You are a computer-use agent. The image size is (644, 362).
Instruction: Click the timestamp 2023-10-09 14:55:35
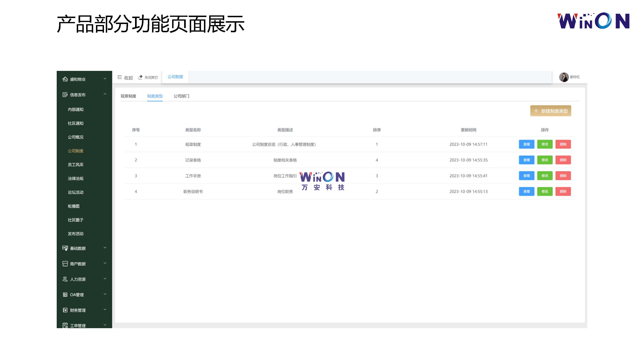pos(468,160)
